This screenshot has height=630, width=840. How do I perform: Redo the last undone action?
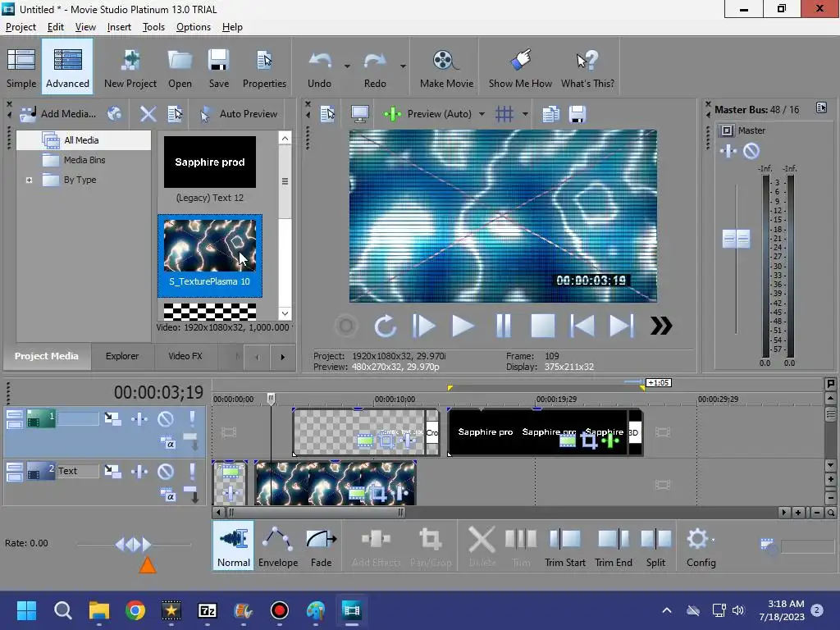coord(375,67)
